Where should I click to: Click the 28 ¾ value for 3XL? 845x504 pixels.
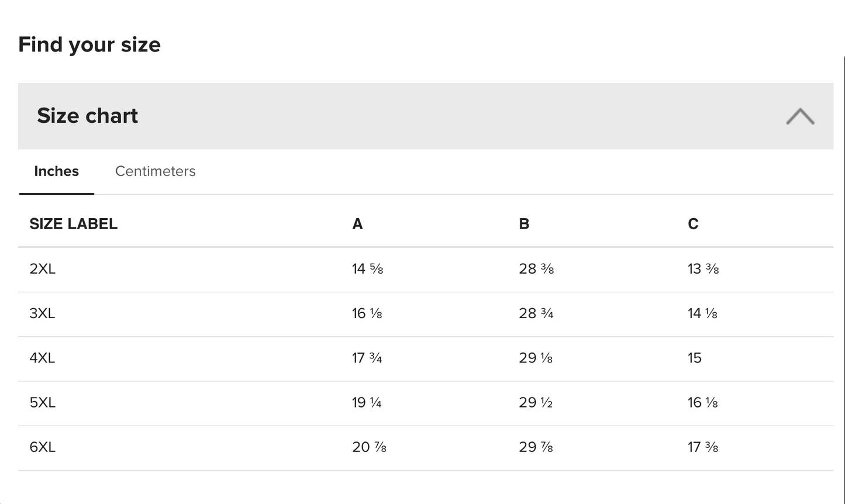pos(536,313)
